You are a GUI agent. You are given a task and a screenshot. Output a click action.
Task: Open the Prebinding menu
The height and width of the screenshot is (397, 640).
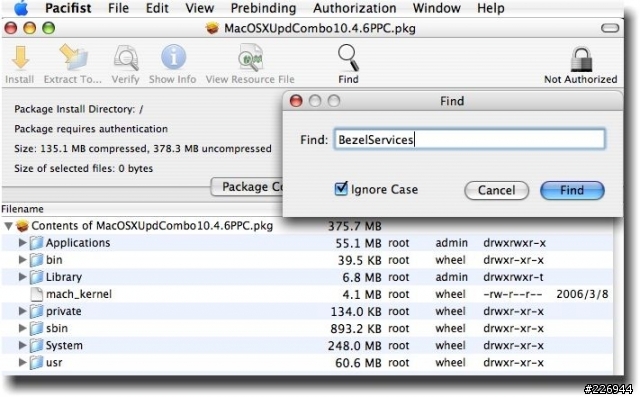click(263, 8)
